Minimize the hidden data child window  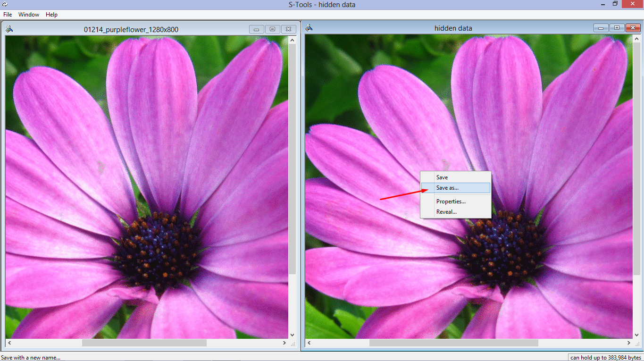pyautogui.click(x=600, y=28)
